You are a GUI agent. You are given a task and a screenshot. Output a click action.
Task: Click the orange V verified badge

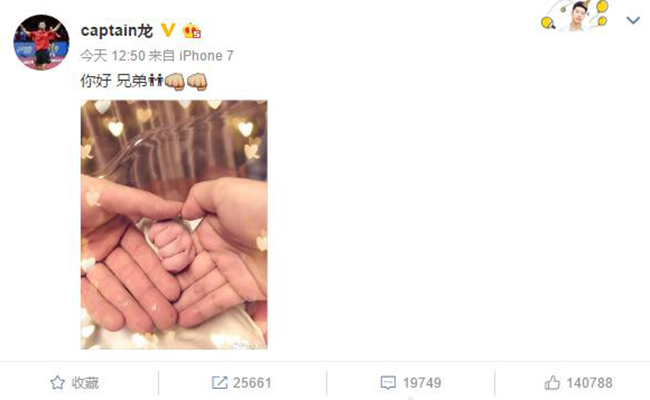click(168, 30)
